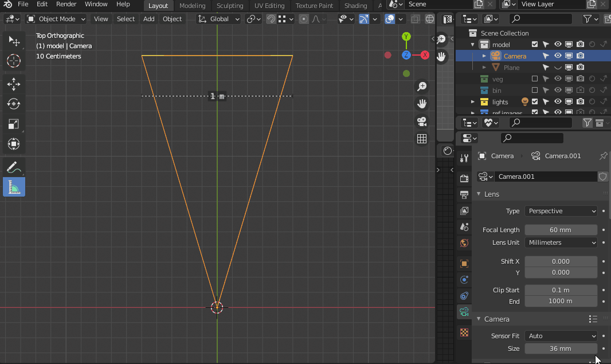The width and height of the screenshot is (611, 364).
Task: Select the Scale tool
Action: pyautogui.click(x=14, y=124)
